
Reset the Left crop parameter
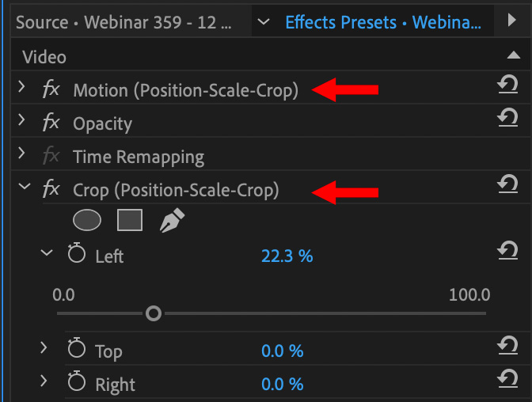pyautogui.click(x=507, y=251)
